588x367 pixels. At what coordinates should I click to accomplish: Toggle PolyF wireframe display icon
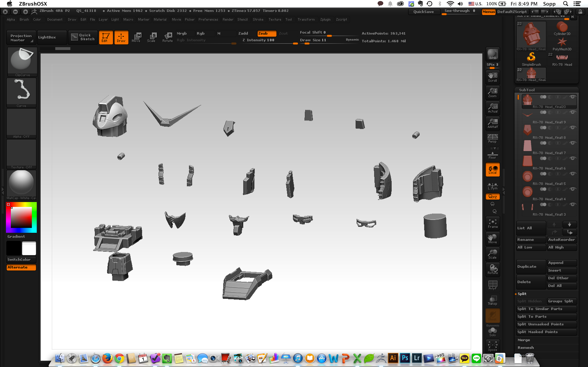pyautogui.click(x=492, y=285)
